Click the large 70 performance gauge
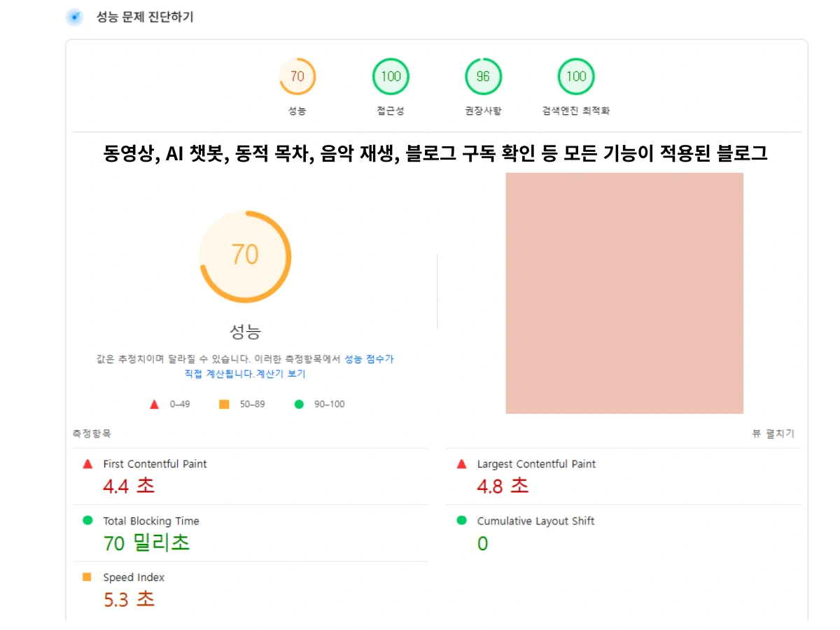840x630 pixels. pos(245,256)
